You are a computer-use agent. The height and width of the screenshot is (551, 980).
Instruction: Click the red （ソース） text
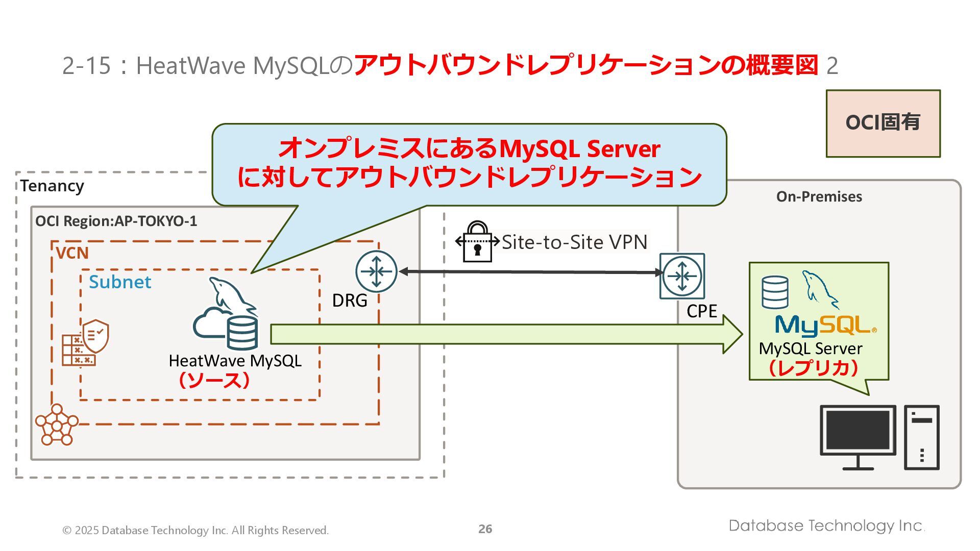pos(214,380)
